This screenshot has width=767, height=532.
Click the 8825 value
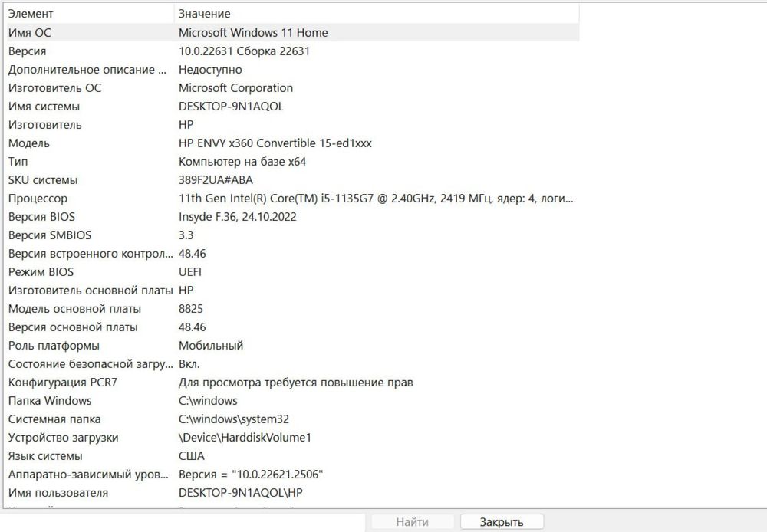191,309
